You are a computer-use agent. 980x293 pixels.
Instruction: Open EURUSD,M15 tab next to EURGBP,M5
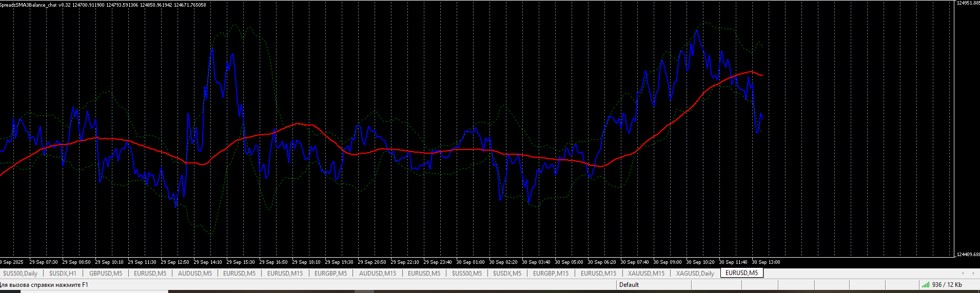coord(285,274)
